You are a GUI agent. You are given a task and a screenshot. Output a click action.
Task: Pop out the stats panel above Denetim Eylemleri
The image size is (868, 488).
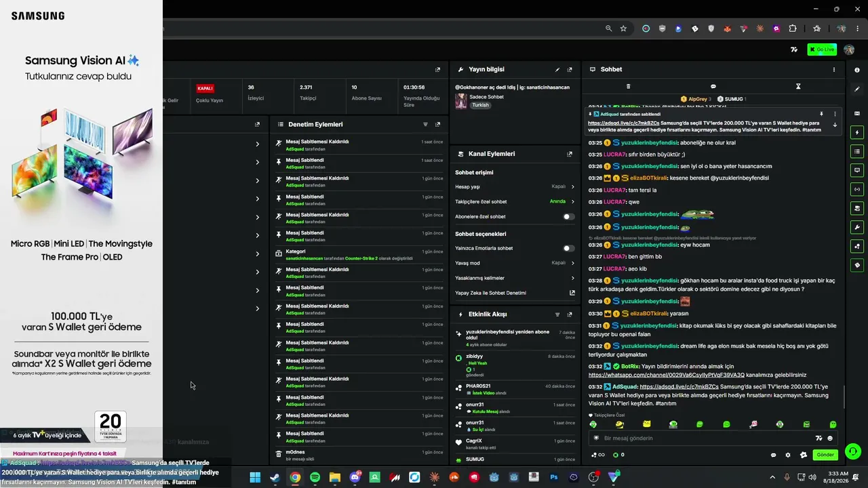pyautogui.click(x=437, y=70)
